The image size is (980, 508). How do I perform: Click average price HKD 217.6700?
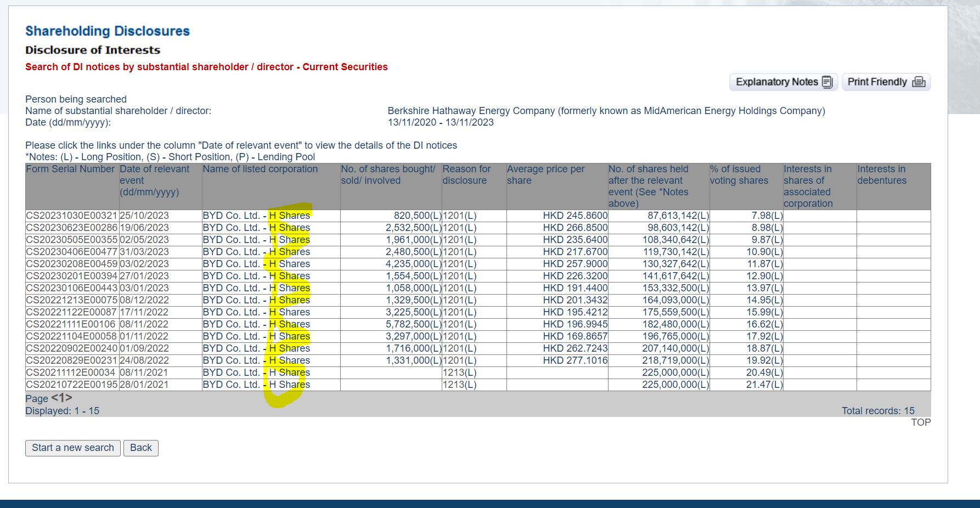coord(576,252)
